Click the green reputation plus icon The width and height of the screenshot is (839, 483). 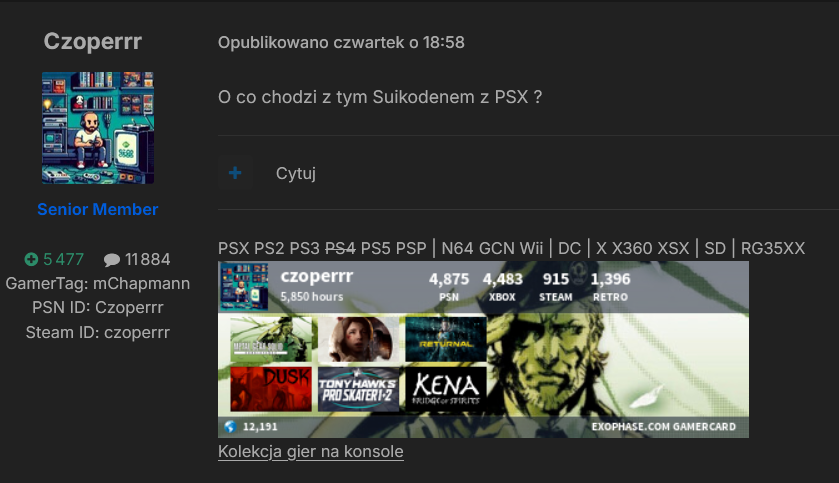click(x=32, y=259)
